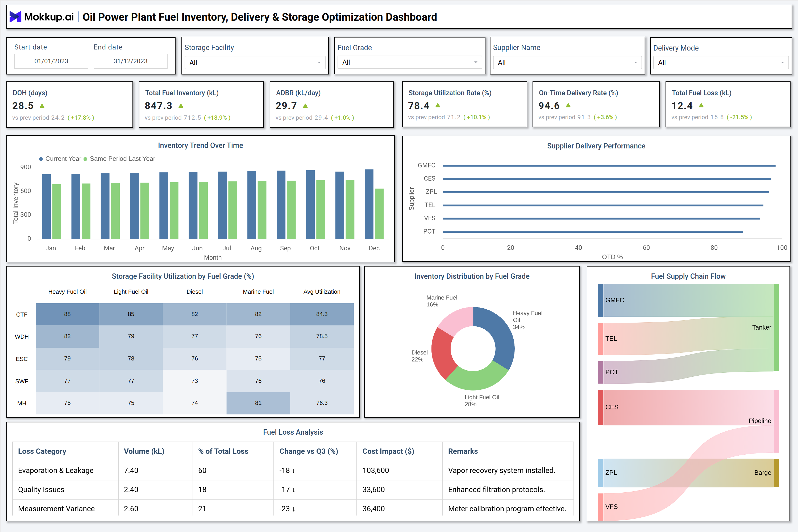Open the Fuel Grade dropdown
Screen dimensions: 798x532
coord(410,62)
